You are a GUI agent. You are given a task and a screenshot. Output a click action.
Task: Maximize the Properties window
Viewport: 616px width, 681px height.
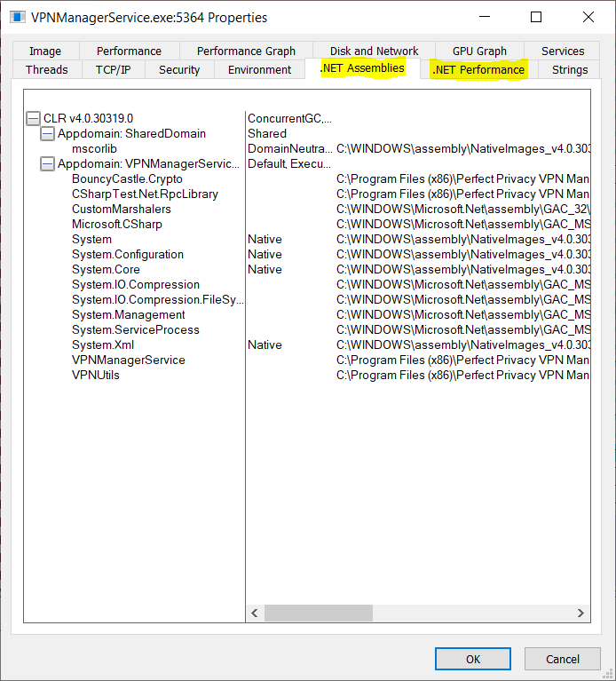pyautogui.click(x=536, y=17)
